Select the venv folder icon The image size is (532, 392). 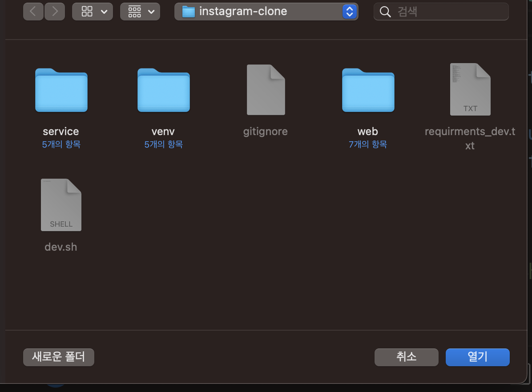pos(164,90)
